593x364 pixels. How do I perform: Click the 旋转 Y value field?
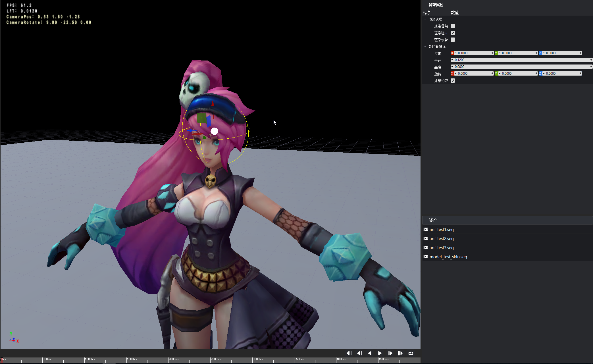tap(518, 74)
